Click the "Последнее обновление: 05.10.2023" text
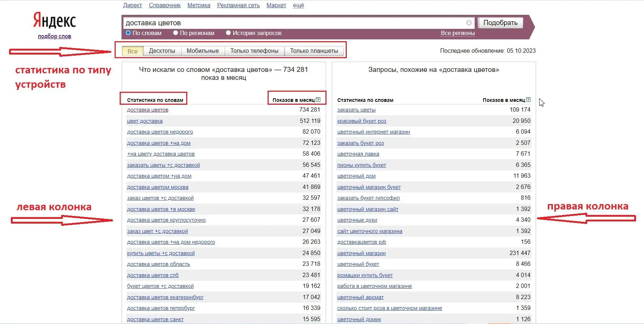 point(488,51)
